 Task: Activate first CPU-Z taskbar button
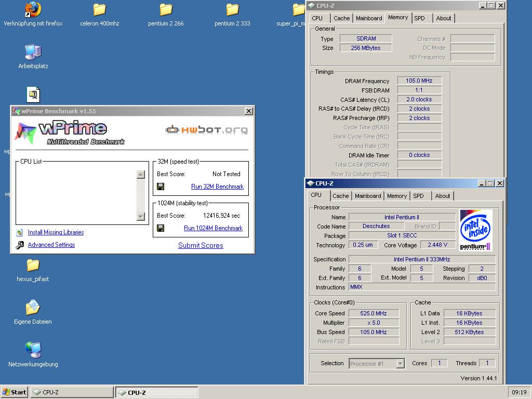(72, 392)
